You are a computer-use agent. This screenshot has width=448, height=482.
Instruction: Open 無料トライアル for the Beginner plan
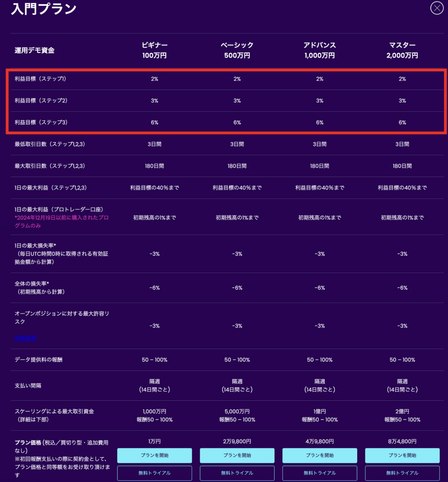pyautogui.click(x=154, y=473)
